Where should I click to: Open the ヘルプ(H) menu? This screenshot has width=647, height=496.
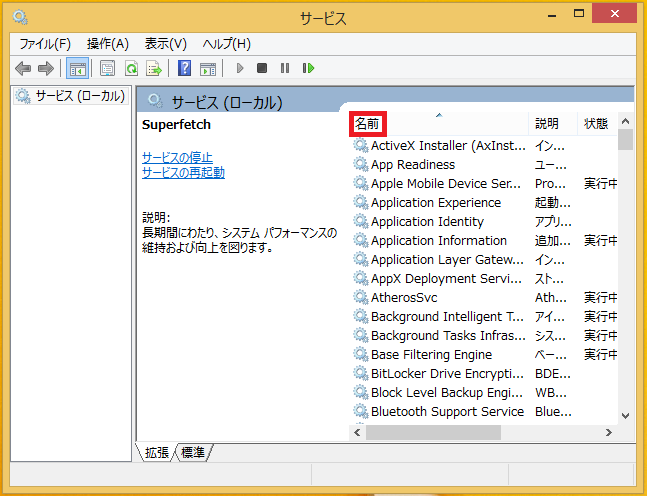(x=227, y=44)
